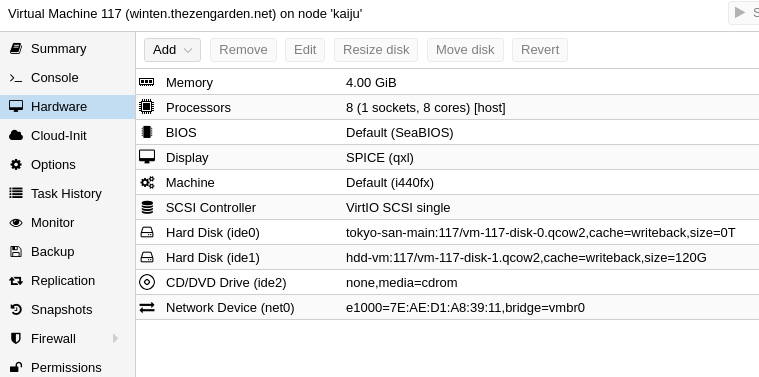Click the Backup floppy disk icon
This screenshot has height=377, width=759.
[x=16, y=252]
